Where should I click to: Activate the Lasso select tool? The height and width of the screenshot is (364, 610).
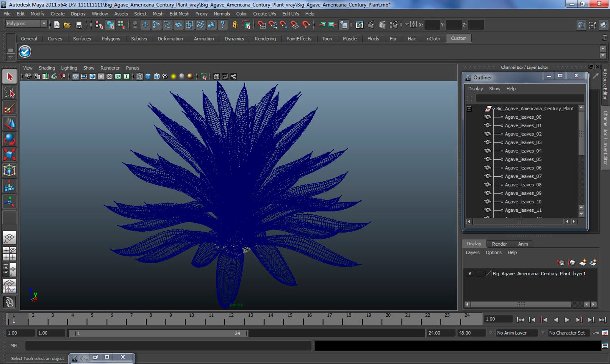pyautogui.click(x=9, y=92)
